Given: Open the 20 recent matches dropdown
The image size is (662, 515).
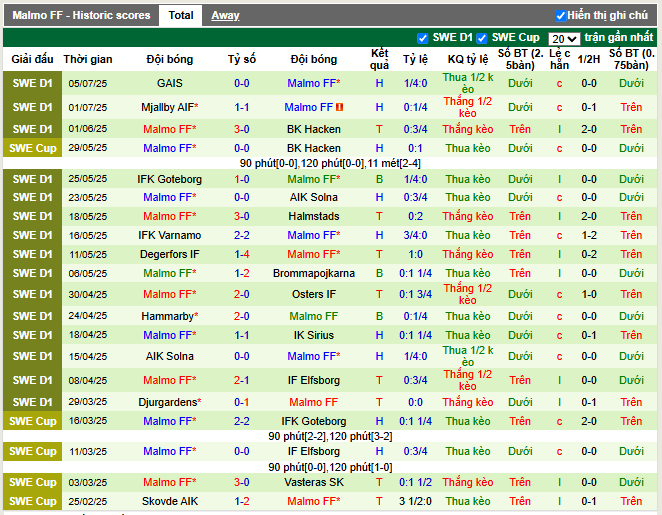Looking at the screenshot, I should (563, 39).
